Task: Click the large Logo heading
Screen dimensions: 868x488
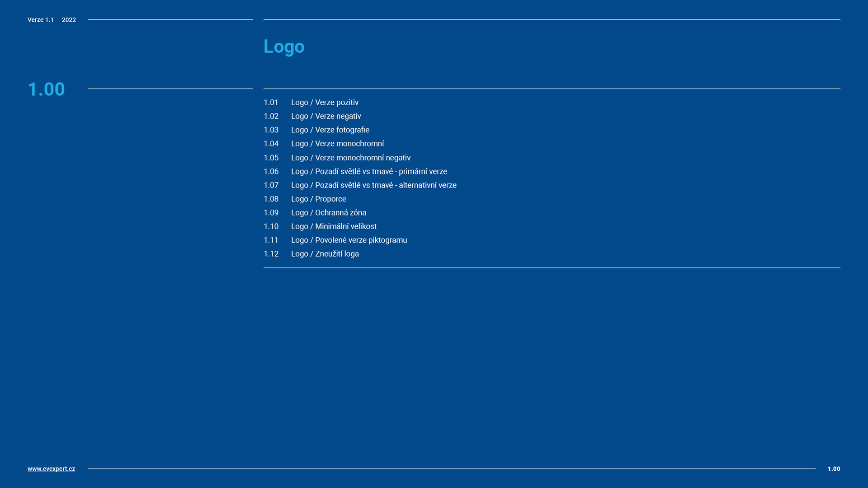Action: point(284,47)
